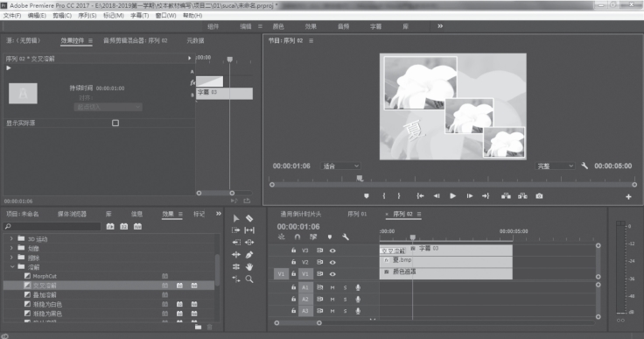
Task: Click the Mark Out brace button
Action: [x=399, y=196]
